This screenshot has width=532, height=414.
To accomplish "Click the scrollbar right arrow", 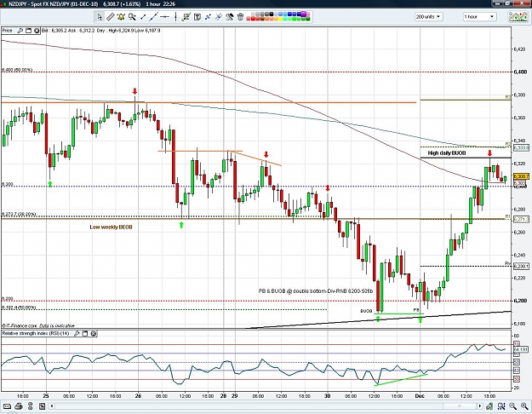I will pos(480,405).
